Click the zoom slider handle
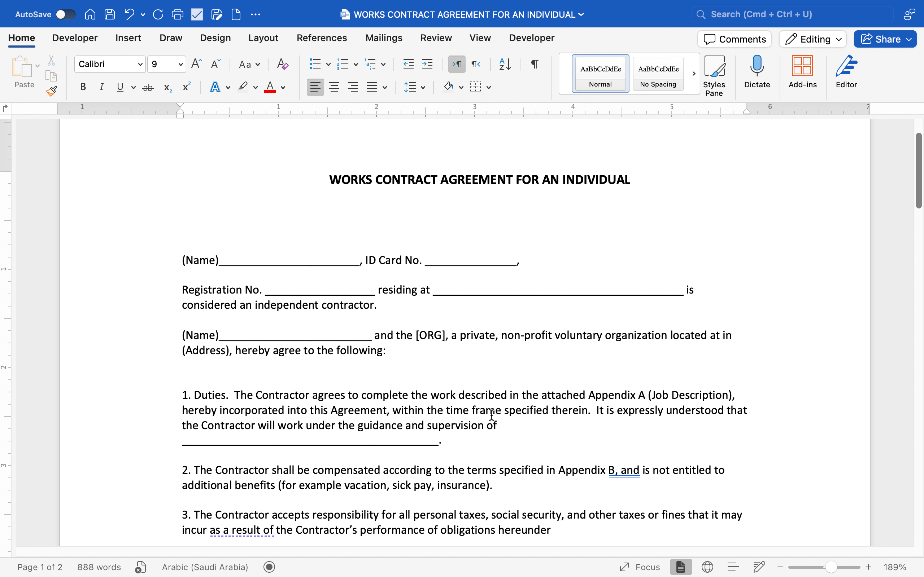Image resolution: width=924 pixels, height=577 pixels. 831,567
